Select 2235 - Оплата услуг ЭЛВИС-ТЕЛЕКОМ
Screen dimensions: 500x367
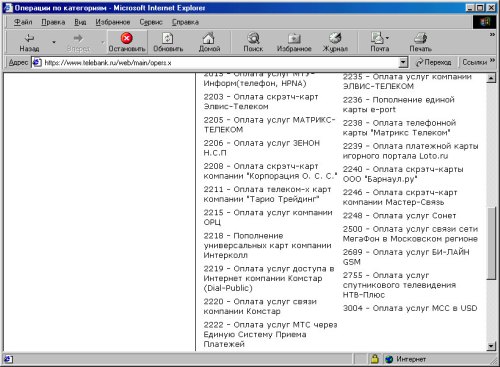[407, 81]
